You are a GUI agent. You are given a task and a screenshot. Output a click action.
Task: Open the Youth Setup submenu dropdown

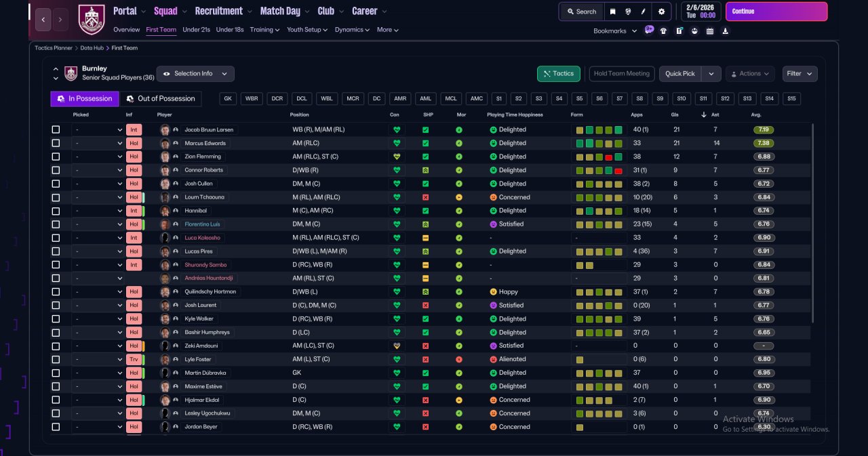coord(307,30)
